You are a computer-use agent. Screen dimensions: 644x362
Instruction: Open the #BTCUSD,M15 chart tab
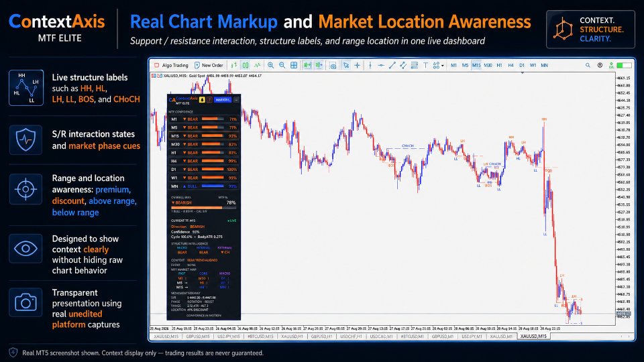click(260, 336)
